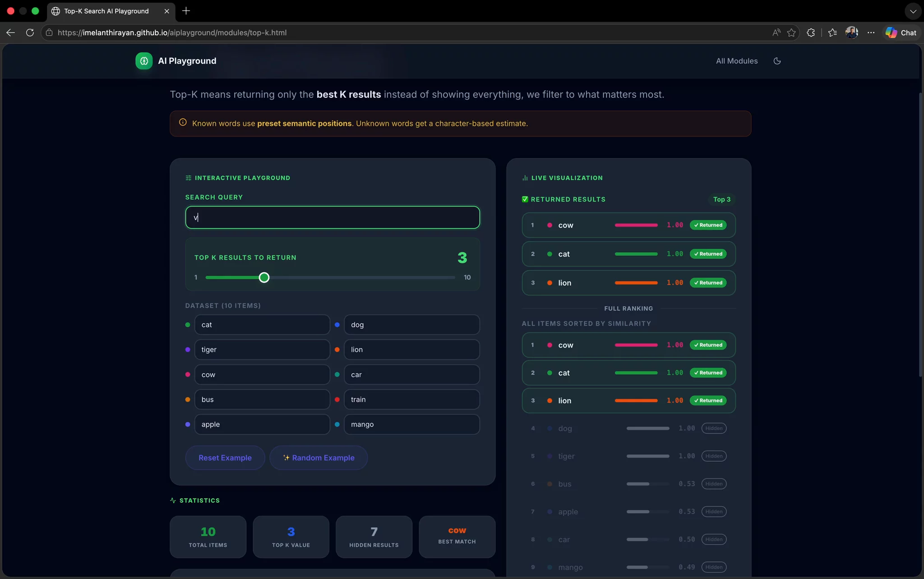
Task: Click the Top K Value statistic card
Action: pyautogui.click(x=291, y=537)
